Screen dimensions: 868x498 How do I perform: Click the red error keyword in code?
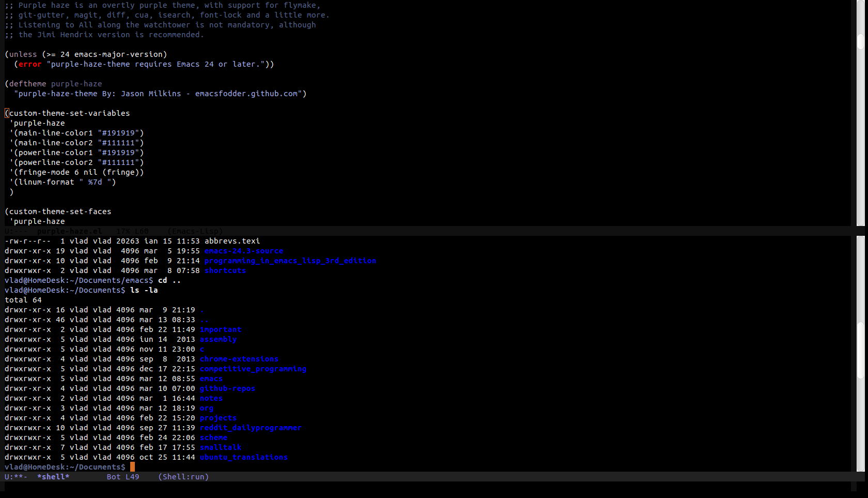click(30, 64)
